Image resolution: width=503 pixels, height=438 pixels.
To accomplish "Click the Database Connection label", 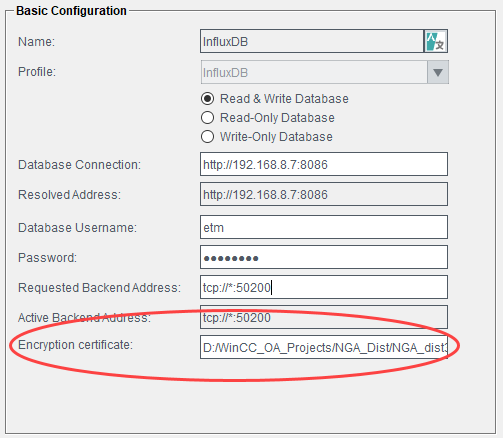I will point(79,165).
